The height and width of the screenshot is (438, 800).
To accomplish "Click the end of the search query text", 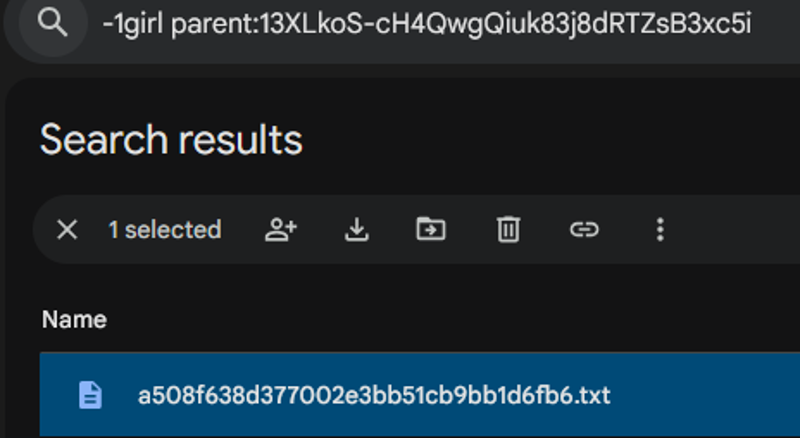I will tap(752, 24).
